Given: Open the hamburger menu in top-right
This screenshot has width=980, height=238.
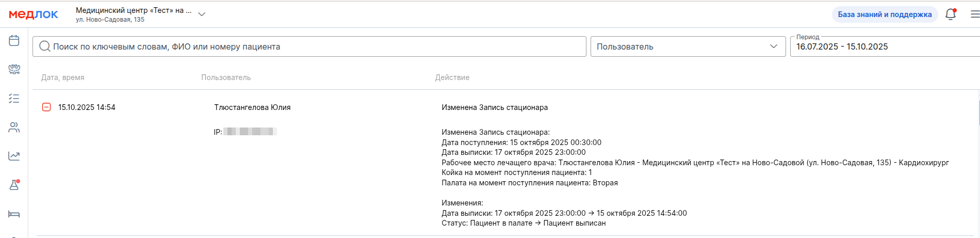Looking at the screenshot, I should (x=974, y=14).
